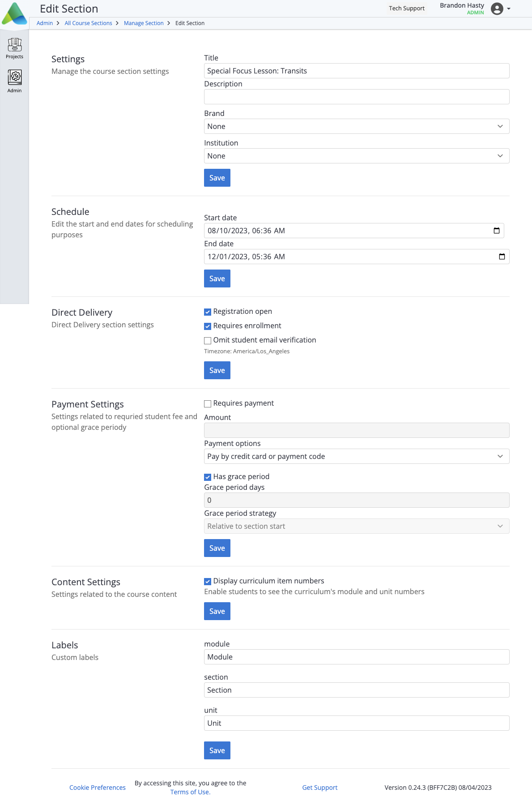532x801 pixels.
Task: Focus the Description input field
Action: tap(357, 97)
